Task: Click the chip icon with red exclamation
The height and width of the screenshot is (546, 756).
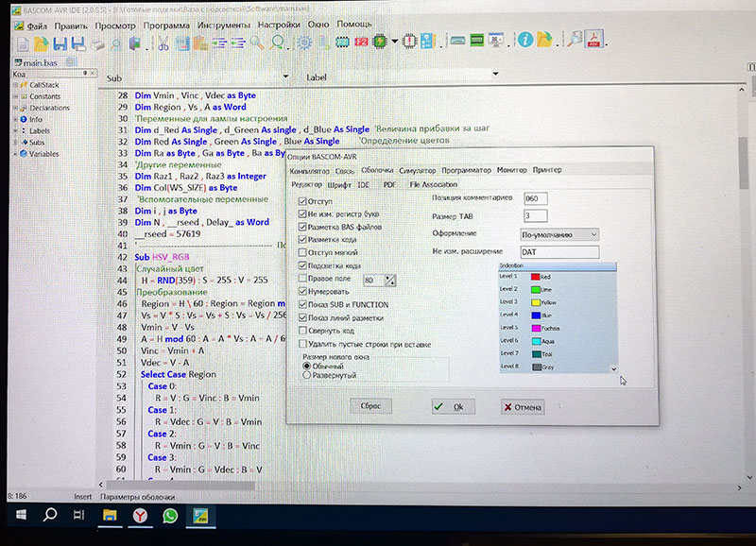Action: pos(409,42)
